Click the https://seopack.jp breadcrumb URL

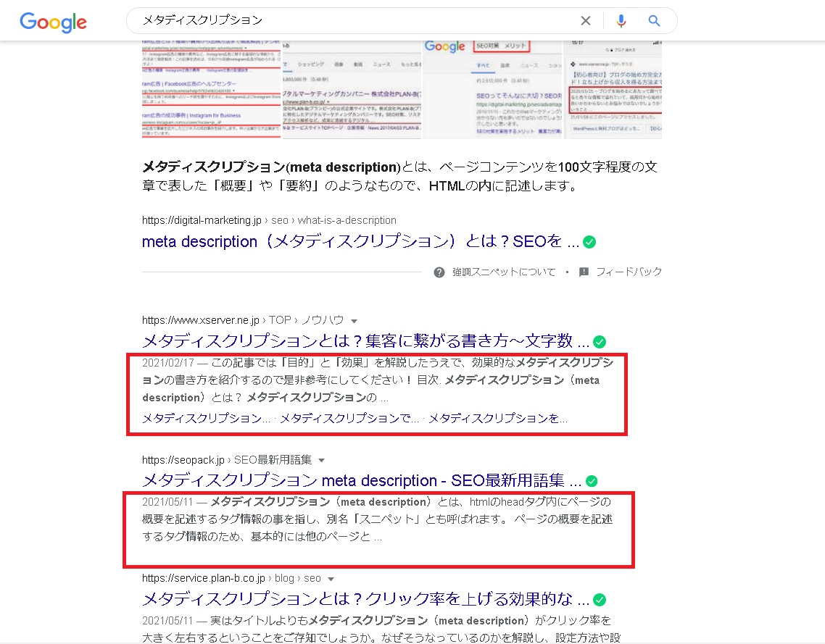(x=183, y=460)
